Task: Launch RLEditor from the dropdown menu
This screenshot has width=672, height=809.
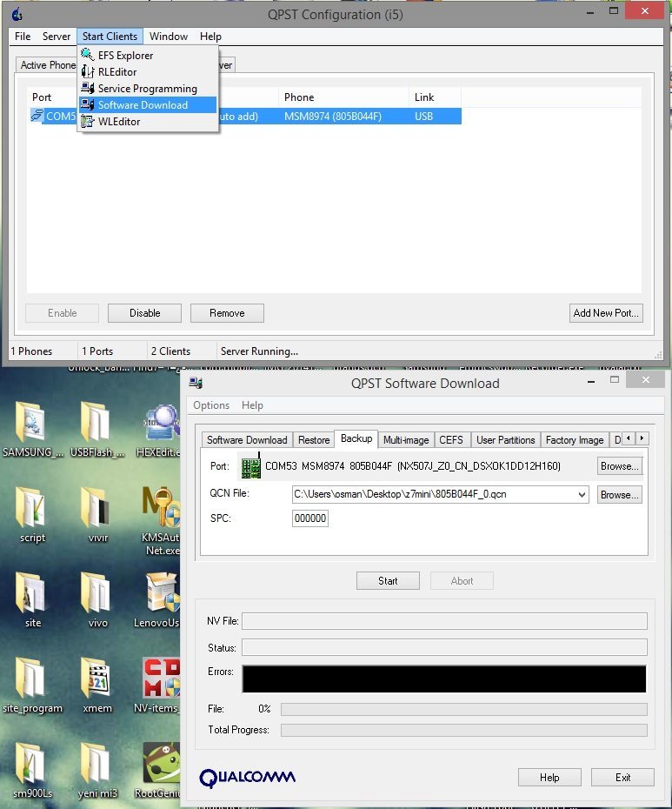Action: 116,72
